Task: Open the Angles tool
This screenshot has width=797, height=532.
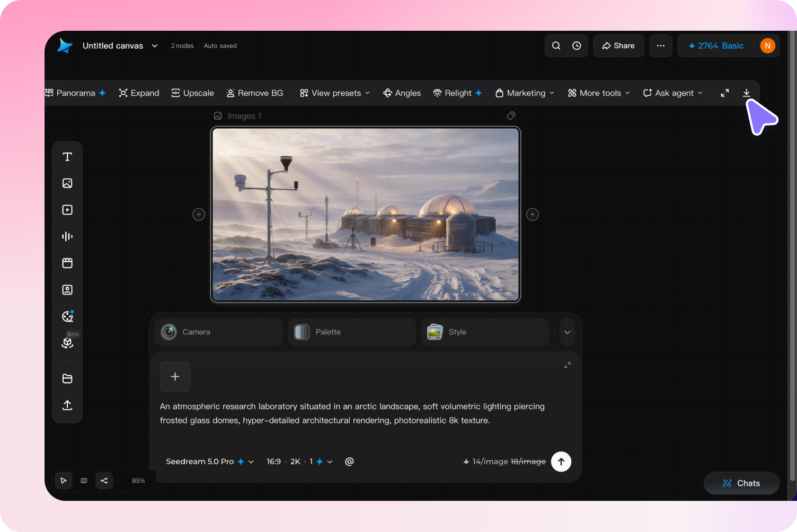Action: coord(402,93)
